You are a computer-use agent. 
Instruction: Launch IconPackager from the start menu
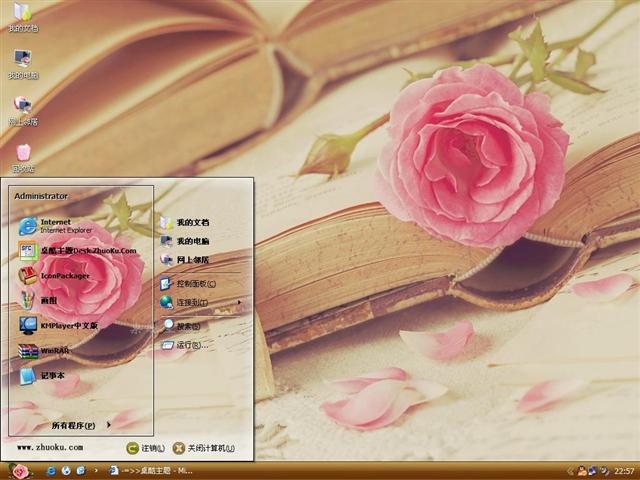point(54,276)
